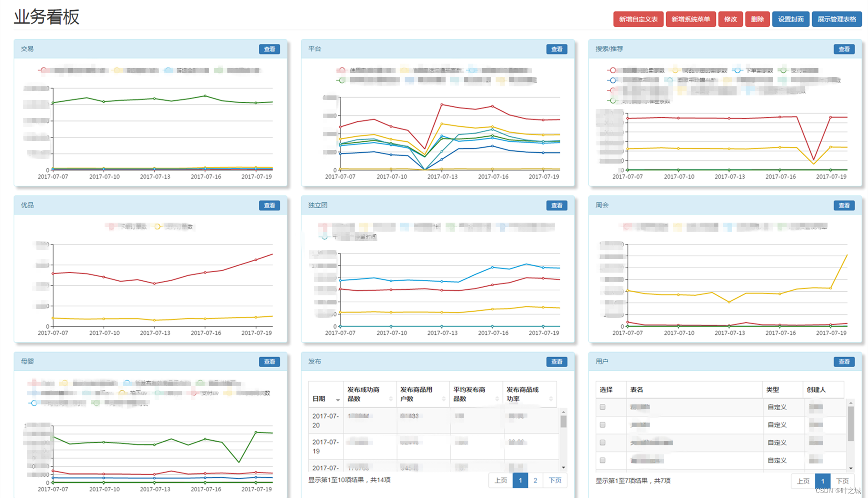Click the red 删除 button
The image size is (868, 498).
pos(757,19)
